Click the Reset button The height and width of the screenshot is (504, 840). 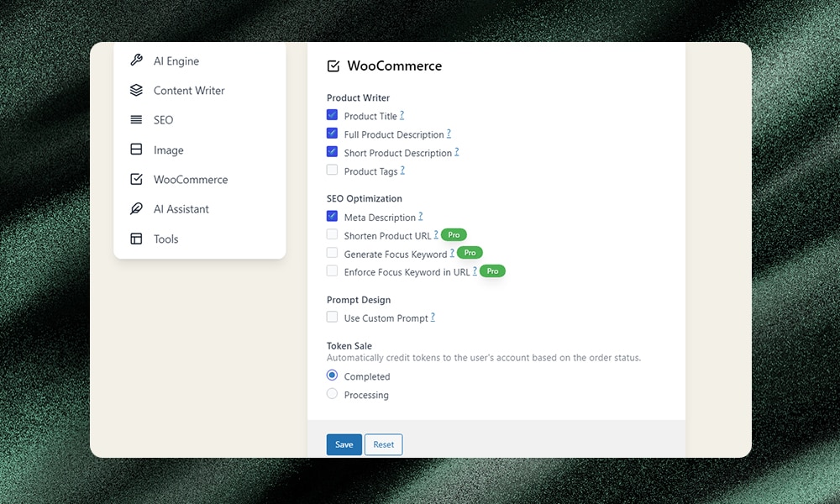pos(383,444)
